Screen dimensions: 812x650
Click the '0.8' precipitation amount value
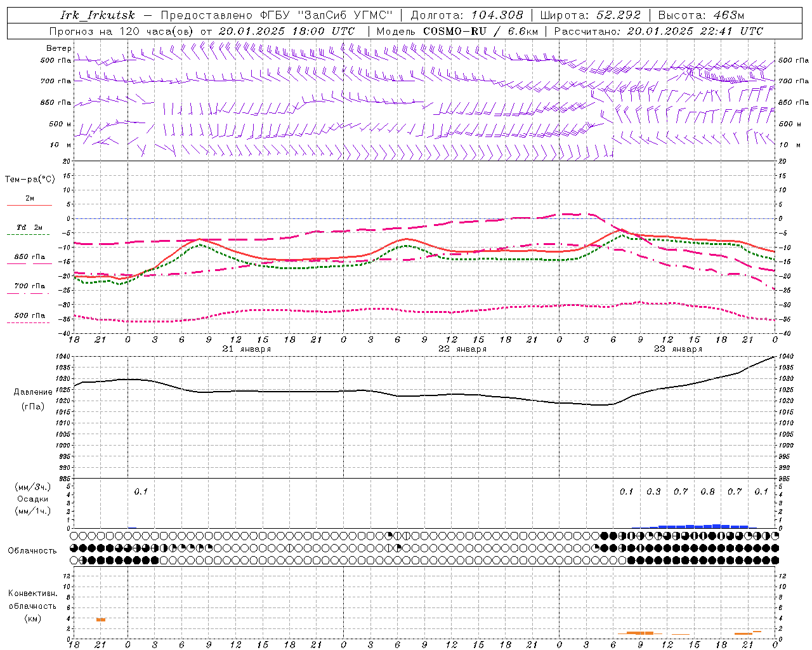coord(707,491)
